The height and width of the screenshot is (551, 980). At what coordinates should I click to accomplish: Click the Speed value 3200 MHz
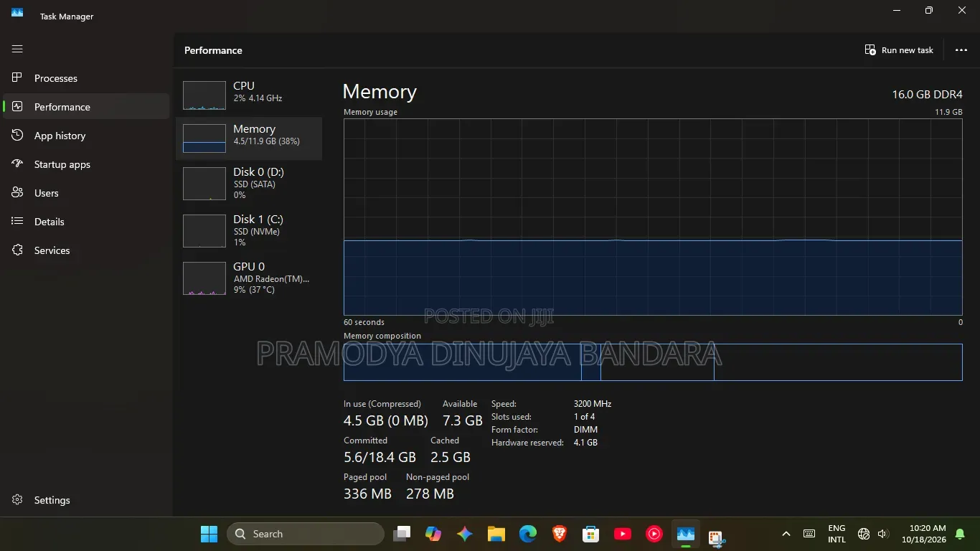click(x=593, y=404)
